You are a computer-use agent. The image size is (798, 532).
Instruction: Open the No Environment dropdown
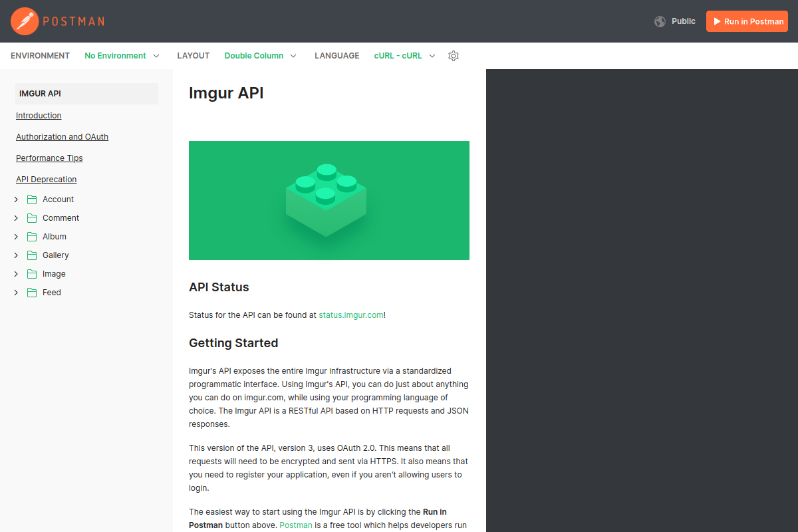coord(122,56)
